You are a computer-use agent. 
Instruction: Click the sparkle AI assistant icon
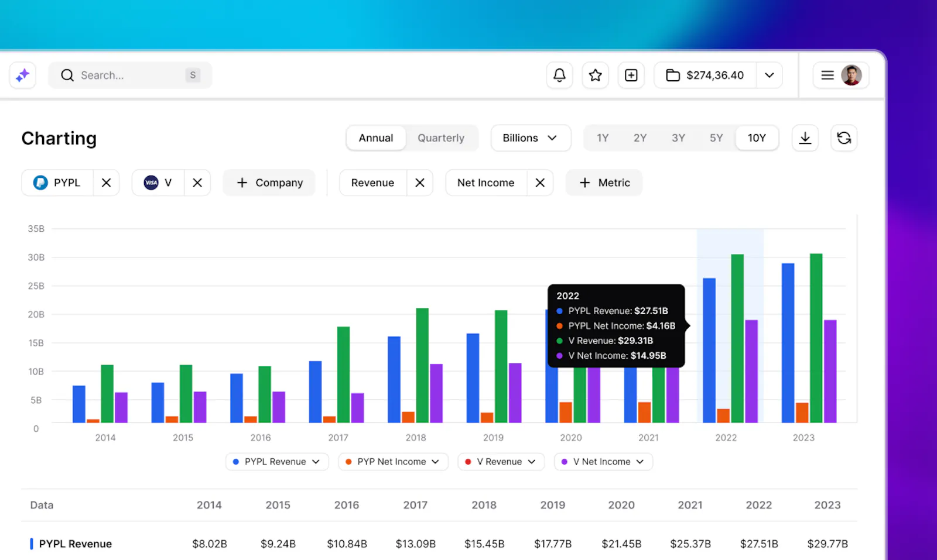click(x=23, y=75)
